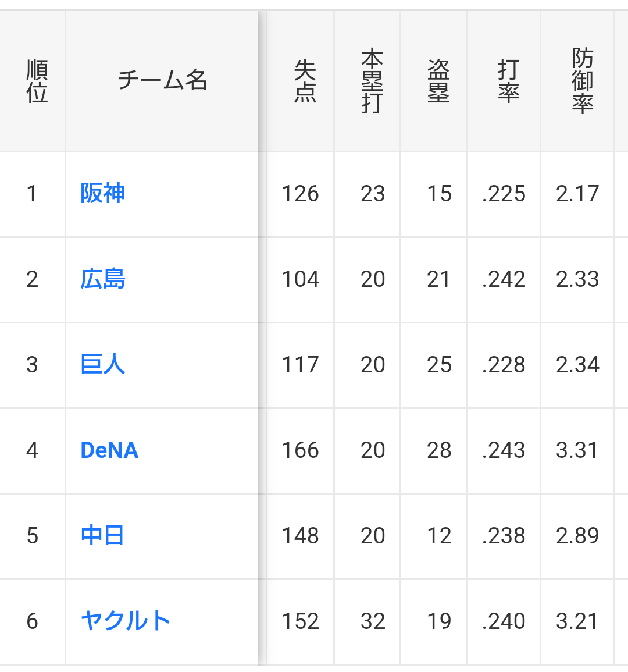Image resolution: width=628 pixels, height=672 pixels.
Task: Click rank number 6 cell
Action: pos(33,621)
